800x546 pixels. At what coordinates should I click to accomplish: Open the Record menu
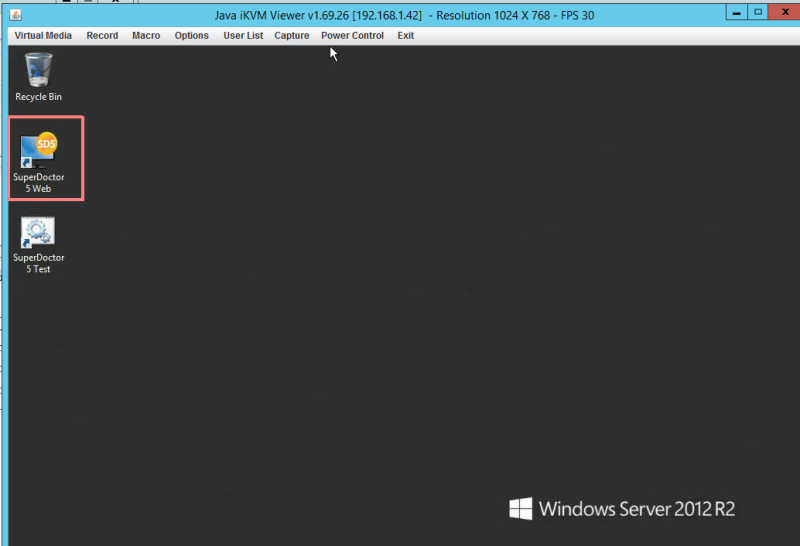[102, 36]
